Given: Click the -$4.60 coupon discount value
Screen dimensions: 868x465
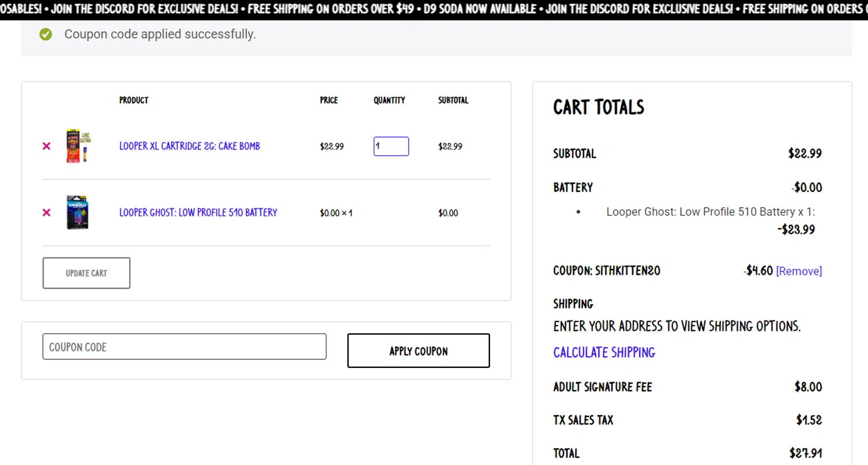Looking at the screenshot, I should pyautogui.click(x=758, y=271).
